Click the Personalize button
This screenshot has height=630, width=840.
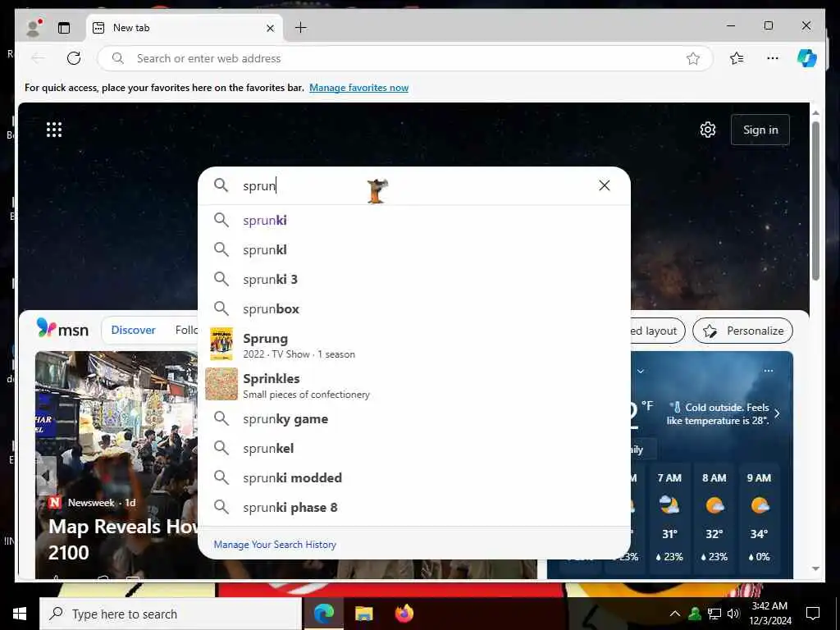pyautogui.click(x=742, y=331)
